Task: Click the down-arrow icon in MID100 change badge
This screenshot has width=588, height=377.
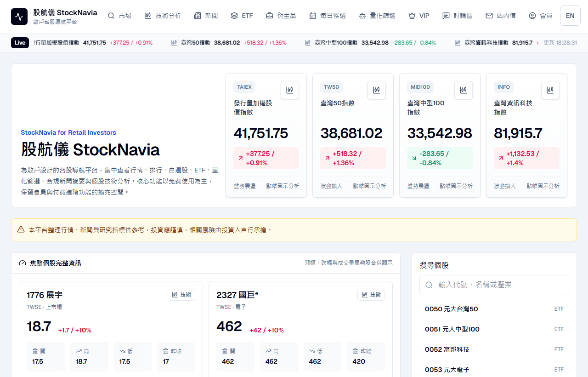Action: click(414, 158)
